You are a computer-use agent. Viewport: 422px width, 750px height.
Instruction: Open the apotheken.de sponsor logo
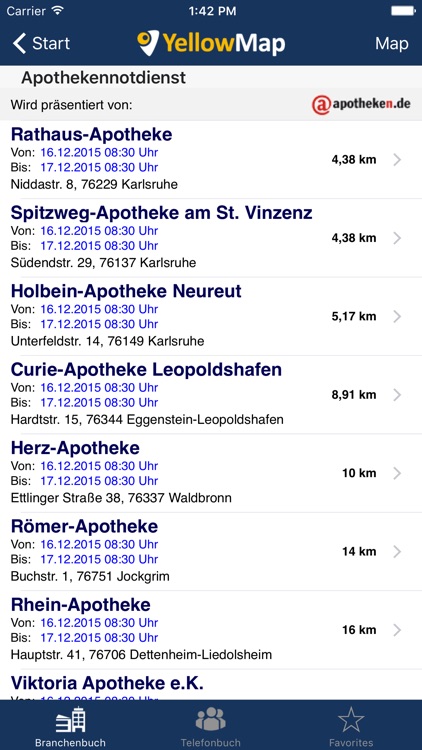[361, 104]
